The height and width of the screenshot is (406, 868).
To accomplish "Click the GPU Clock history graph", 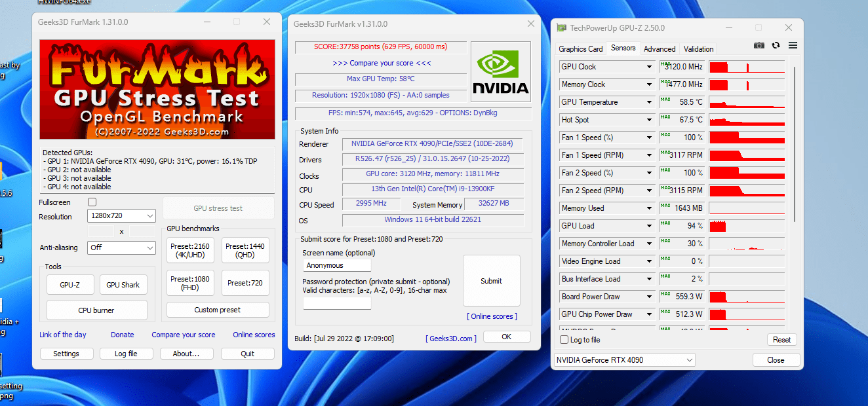I will (x=747, y=67).
